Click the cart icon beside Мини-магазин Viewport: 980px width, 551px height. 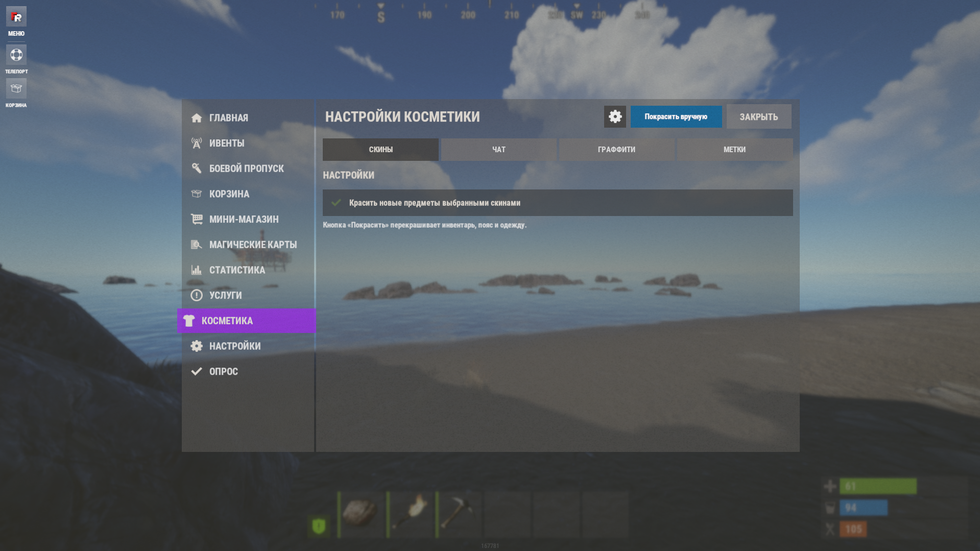[197, 219]
